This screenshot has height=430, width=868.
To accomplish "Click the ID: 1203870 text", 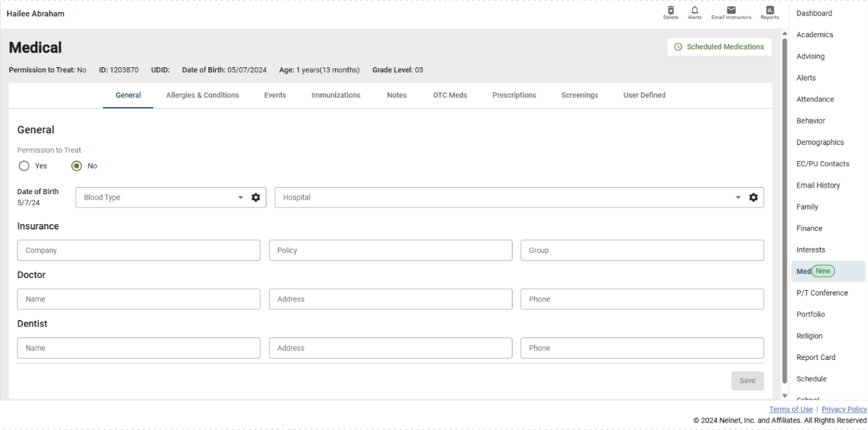I will point(118,70).
